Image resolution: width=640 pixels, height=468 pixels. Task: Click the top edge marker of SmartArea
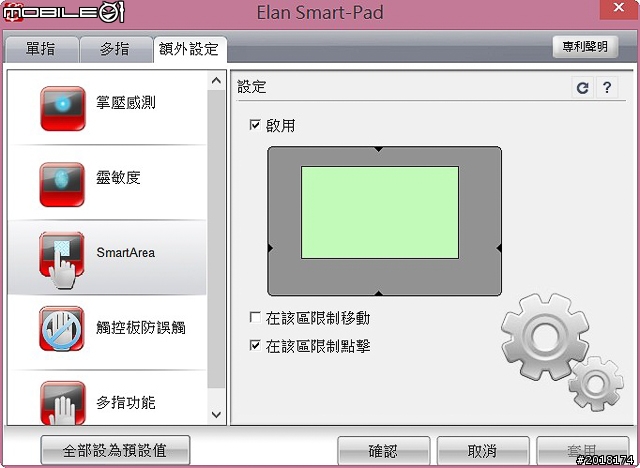pyautogui.click(x=379, y=149)
